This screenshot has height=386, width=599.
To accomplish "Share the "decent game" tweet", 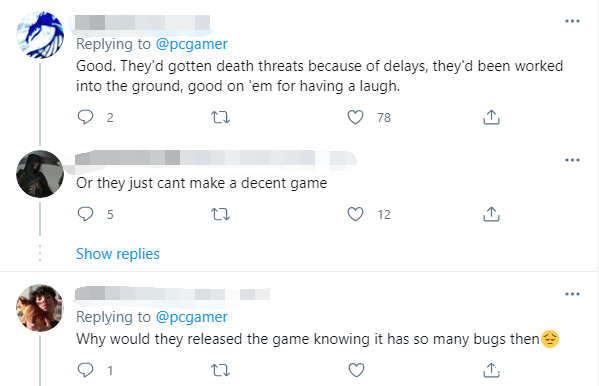I will pyautogui.click(x=491, y=214).
